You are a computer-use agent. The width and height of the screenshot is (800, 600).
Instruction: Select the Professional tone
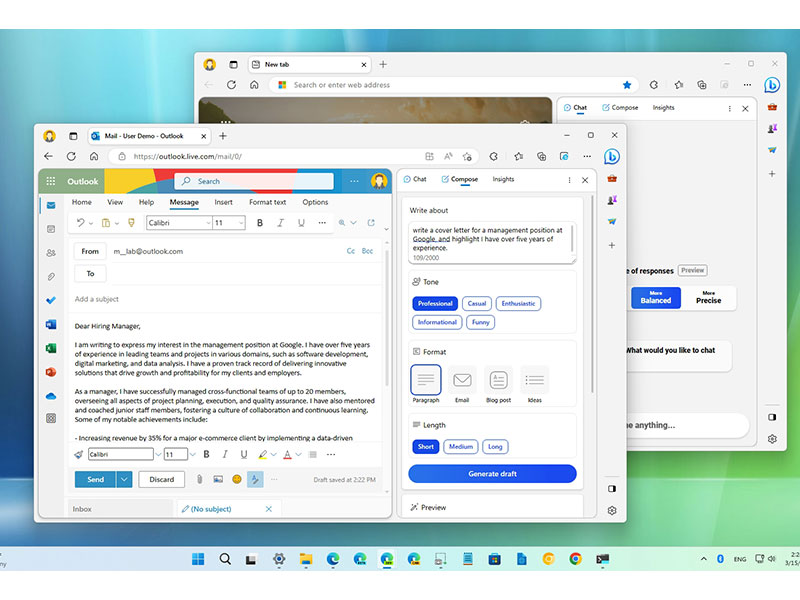pos(435,304)
